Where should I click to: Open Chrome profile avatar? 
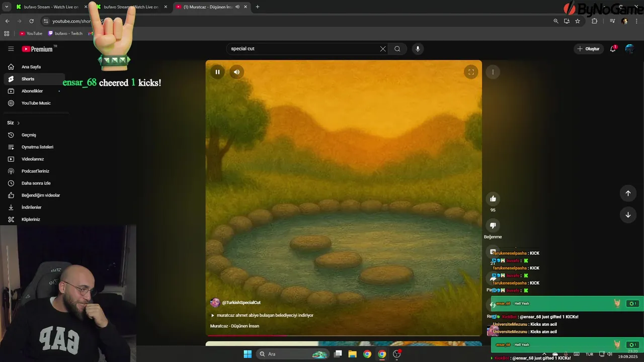click(x=625, y=21)
